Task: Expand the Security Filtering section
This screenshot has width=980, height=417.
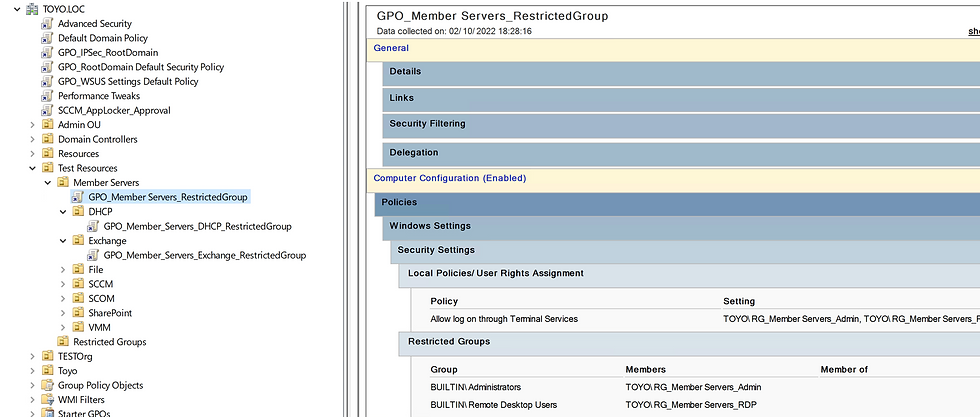Action: click(681, 125)
